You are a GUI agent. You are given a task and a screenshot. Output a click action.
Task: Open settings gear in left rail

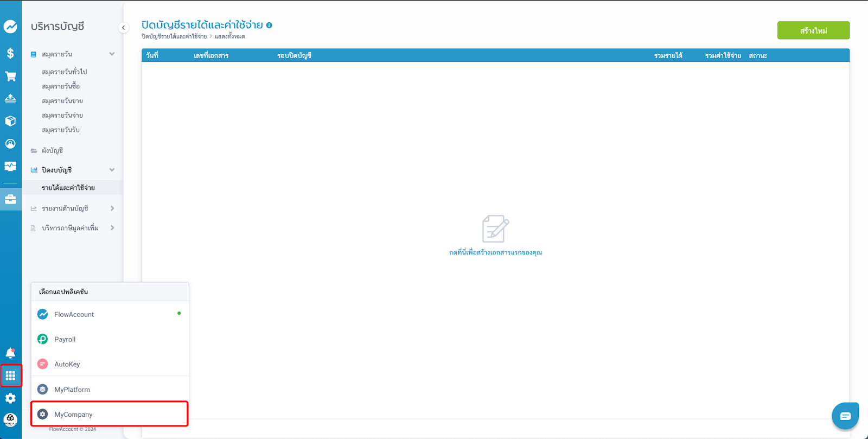click(x=10, y=398)
